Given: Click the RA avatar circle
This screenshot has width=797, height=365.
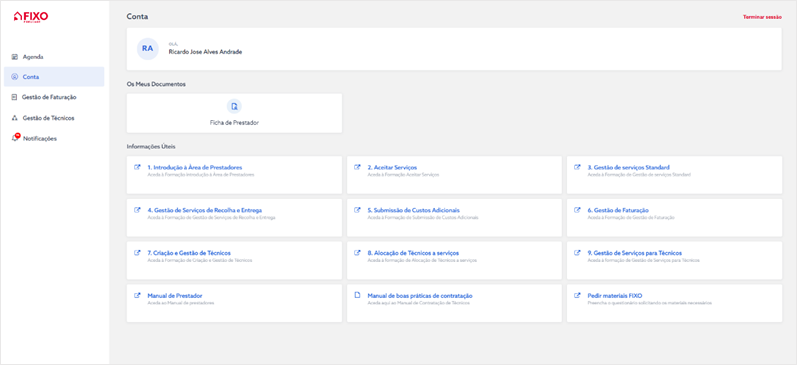Looking at the screenshot, I should 147,49.
